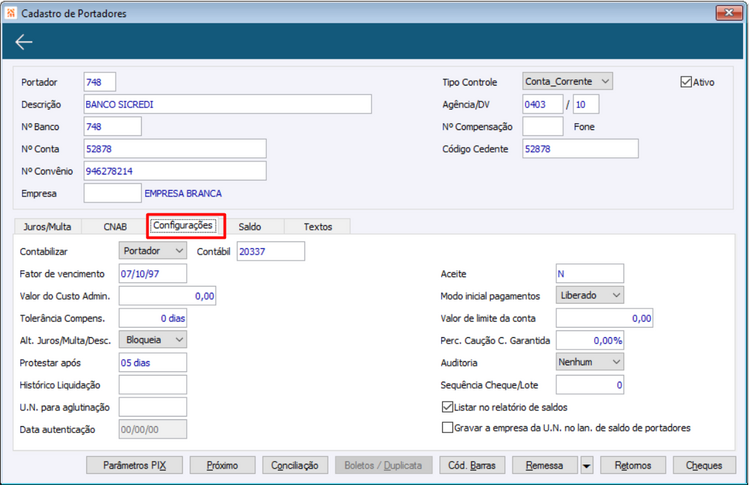This screenshot has height=485, width=750.
Task: Open the Textos tab
Action: (318, 226)
